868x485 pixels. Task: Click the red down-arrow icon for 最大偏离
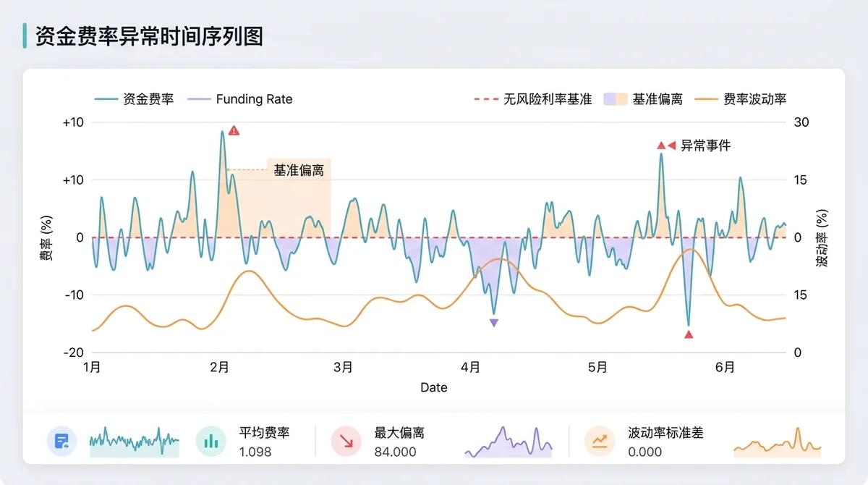(346, 441)
